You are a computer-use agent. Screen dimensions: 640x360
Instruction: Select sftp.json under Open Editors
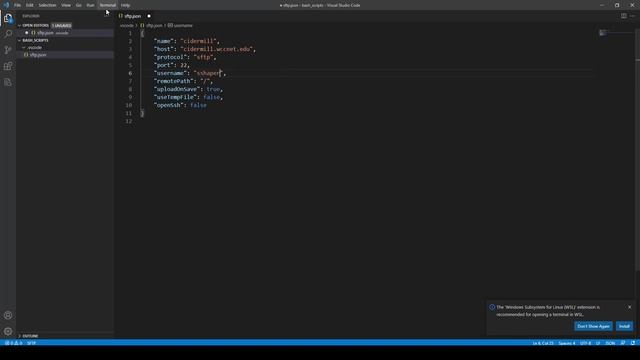(65, 33)
